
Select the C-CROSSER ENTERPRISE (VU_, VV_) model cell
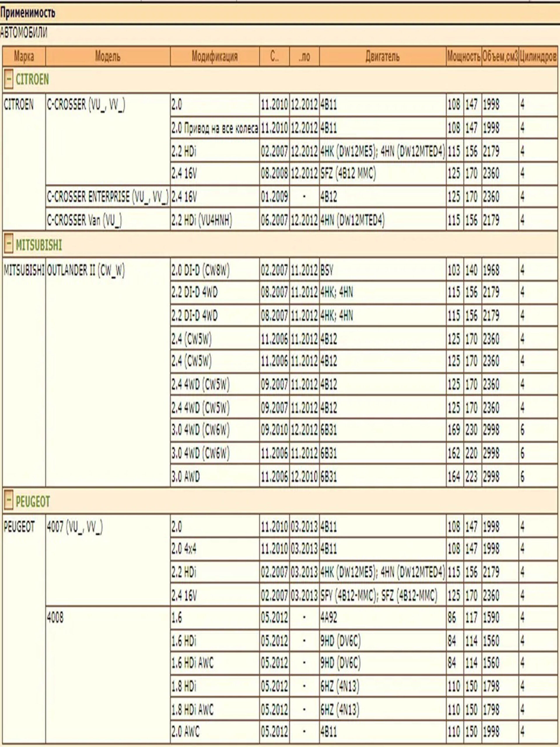click(x=108, y=197)
